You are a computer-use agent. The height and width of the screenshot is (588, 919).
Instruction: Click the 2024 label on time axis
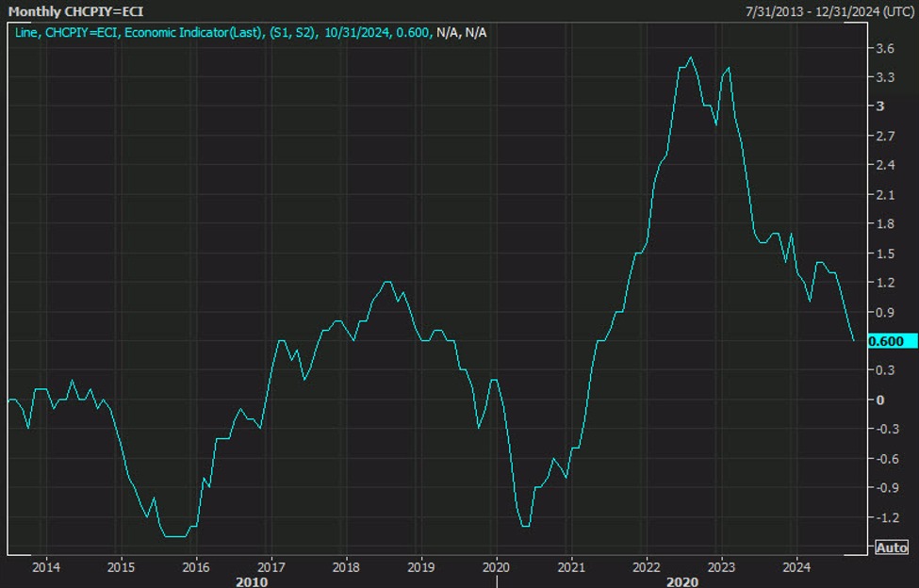(x=796, y=567)
